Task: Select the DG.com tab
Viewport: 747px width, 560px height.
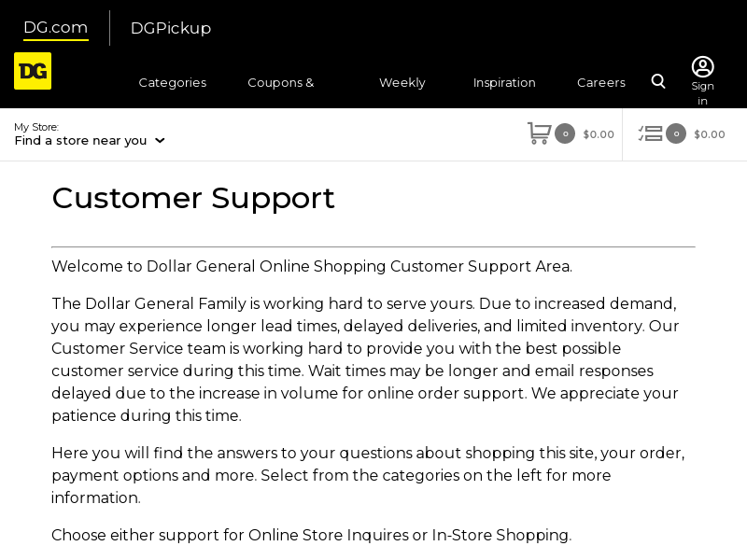Action: point(56,28)
